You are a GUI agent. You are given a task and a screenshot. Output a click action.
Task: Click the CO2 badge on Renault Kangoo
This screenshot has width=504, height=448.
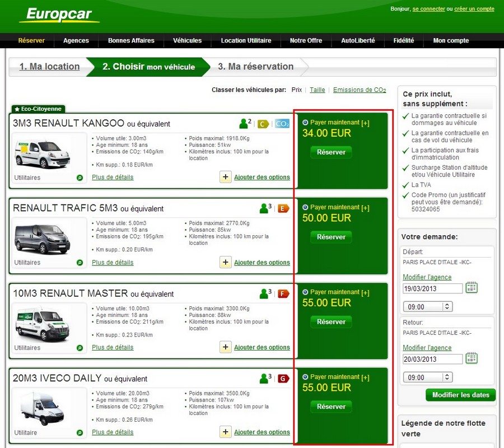pos(282,124)
